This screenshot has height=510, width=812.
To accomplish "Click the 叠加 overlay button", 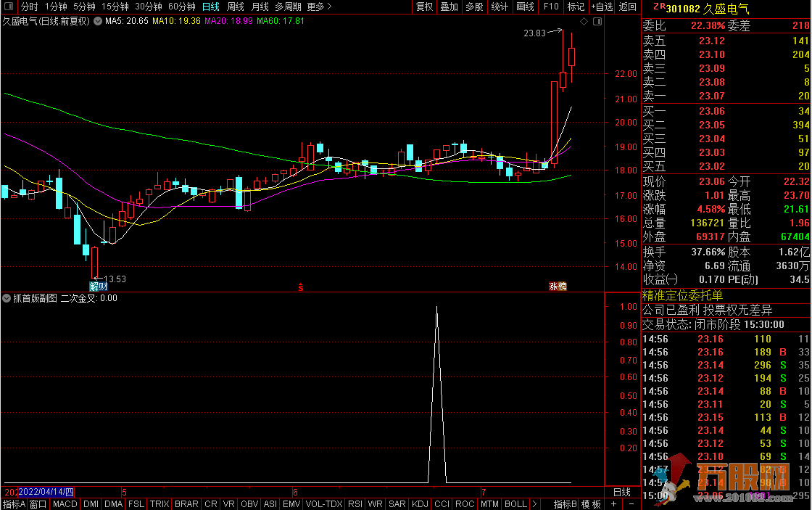I will 449,7.
